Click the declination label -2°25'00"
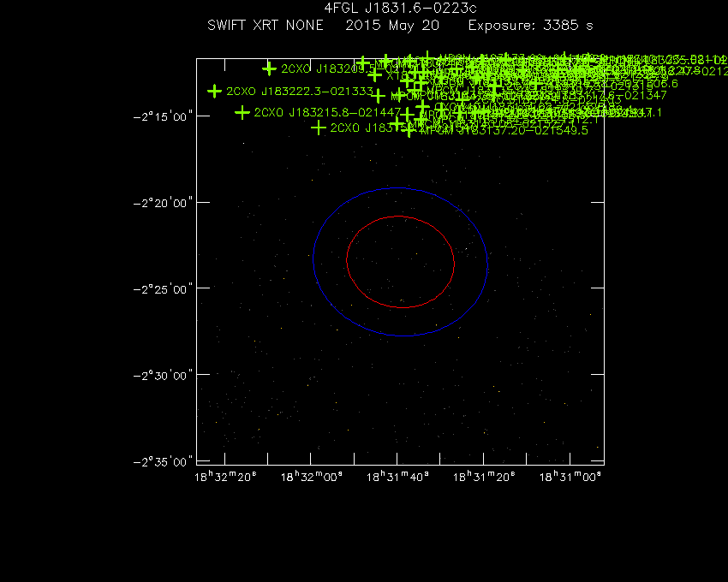 [163, 289]
